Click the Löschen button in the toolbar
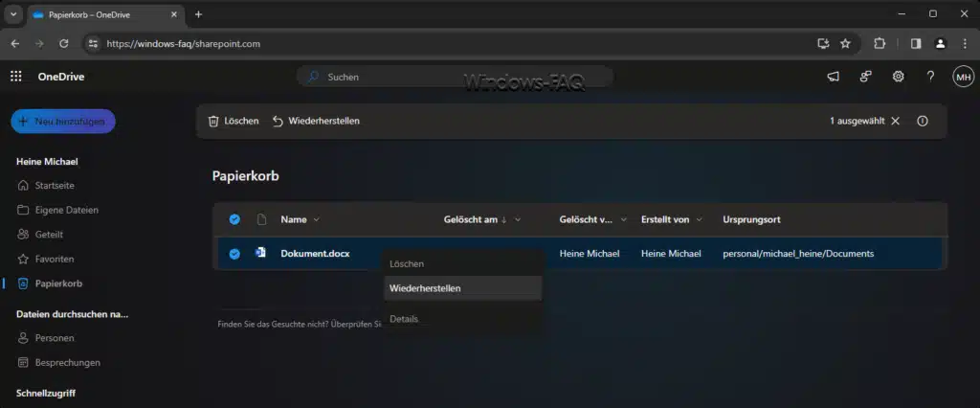Image resolution: width=980 pixels, height=408 pixels. click(234, 121)
